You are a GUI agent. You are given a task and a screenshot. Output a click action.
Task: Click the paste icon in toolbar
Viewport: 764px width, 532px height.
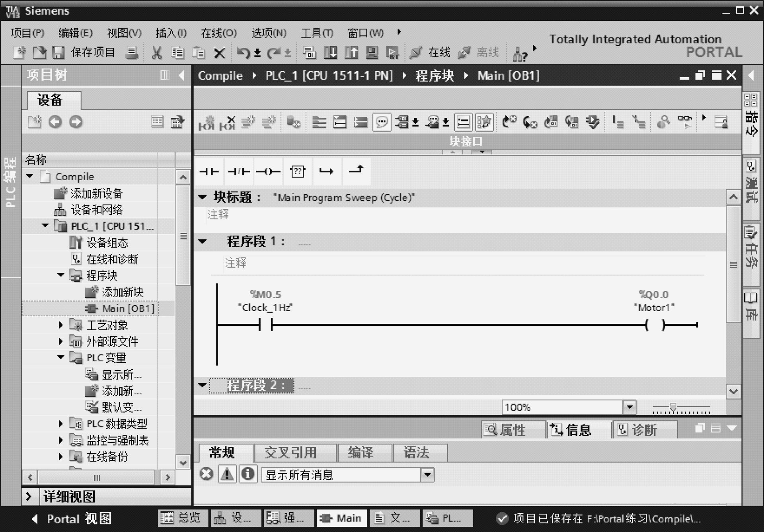click(198, 53)
